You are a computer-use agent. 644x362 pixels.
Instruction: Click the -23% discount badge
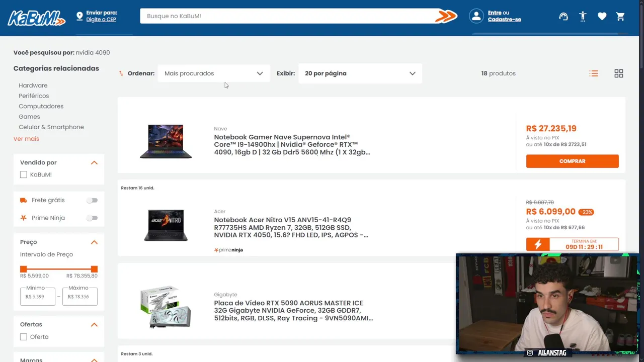586,212
